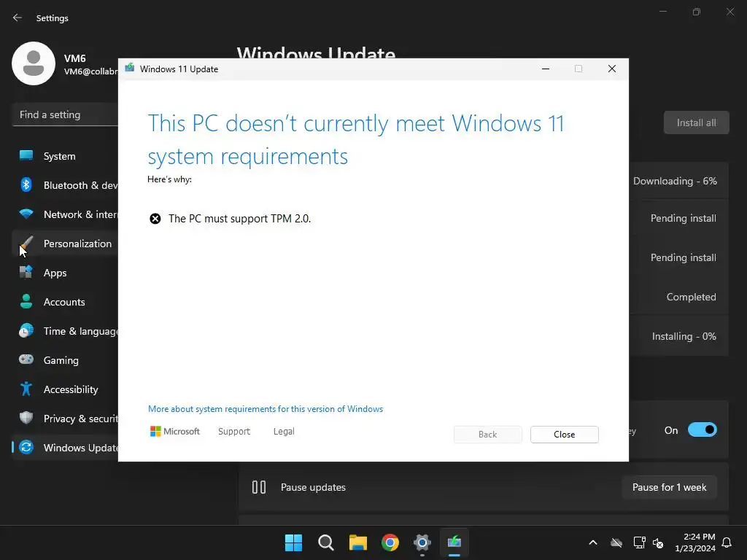The width and height of the screenshot is (747, 560).
Task: Open taskbar Search
Action: click(x=326, y=542)
